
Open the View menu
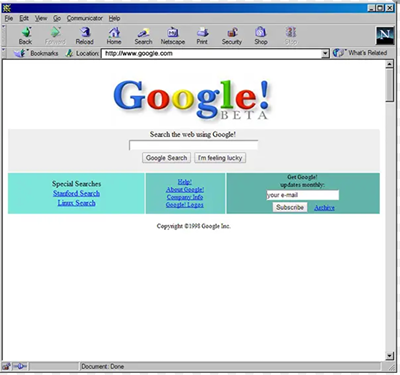(41, 18)
